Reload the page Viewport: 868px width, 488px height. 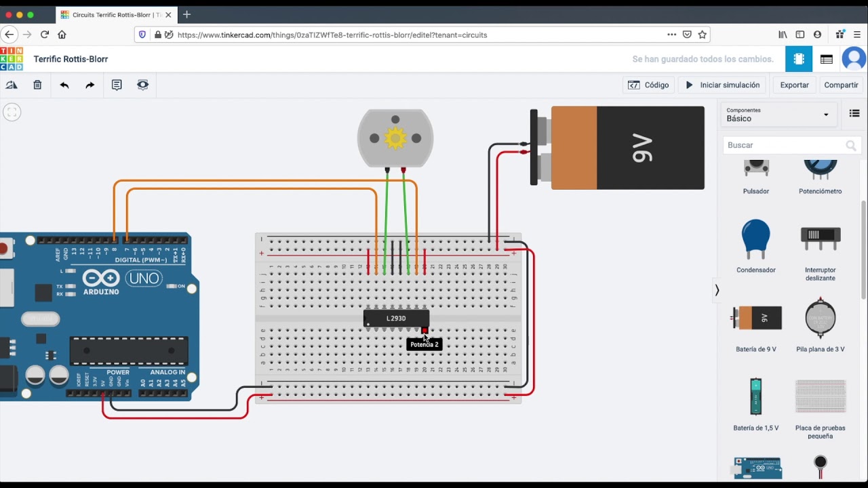pos(45,35)
